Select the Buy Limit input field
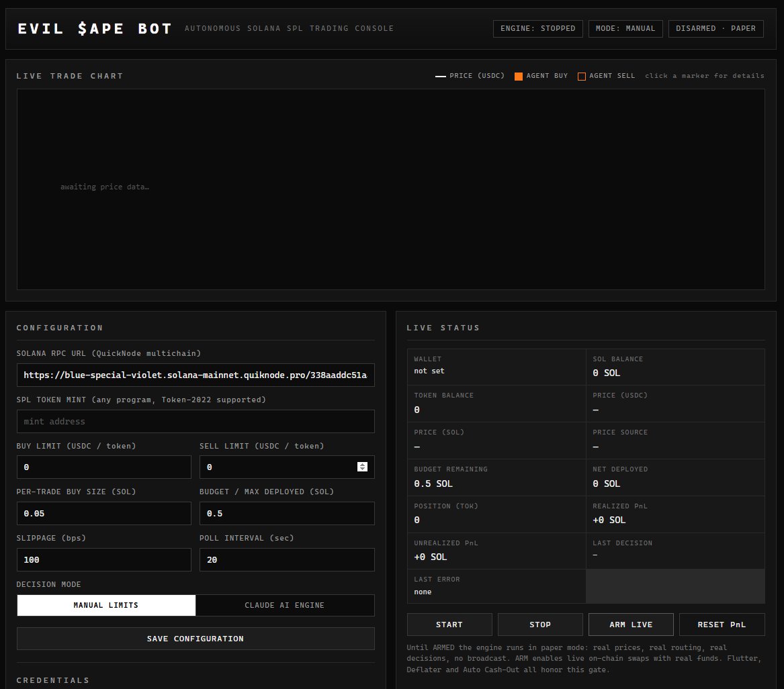Image resolution: width=784 pixels, height=689 pixels. point(104,467)
